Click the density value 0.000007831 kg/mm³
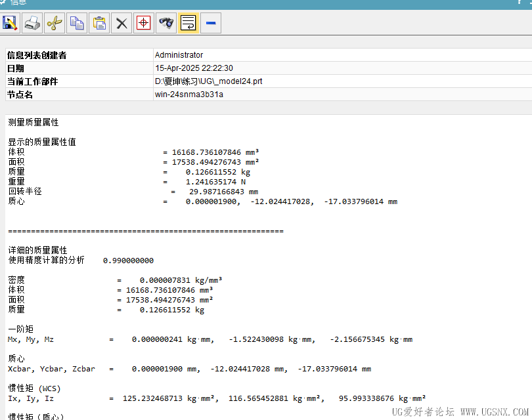The height and width of the screenshot is (420, 532). [x=181, y=280]
